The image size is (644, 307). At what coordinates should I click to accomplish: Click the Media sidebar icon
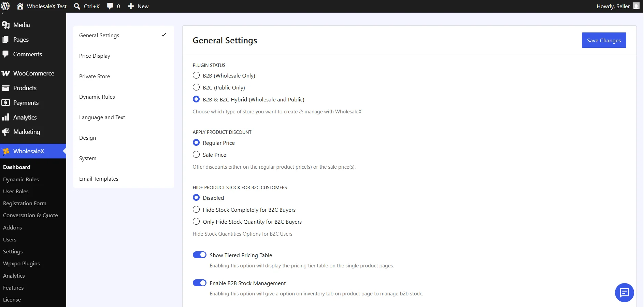(5, 25)
